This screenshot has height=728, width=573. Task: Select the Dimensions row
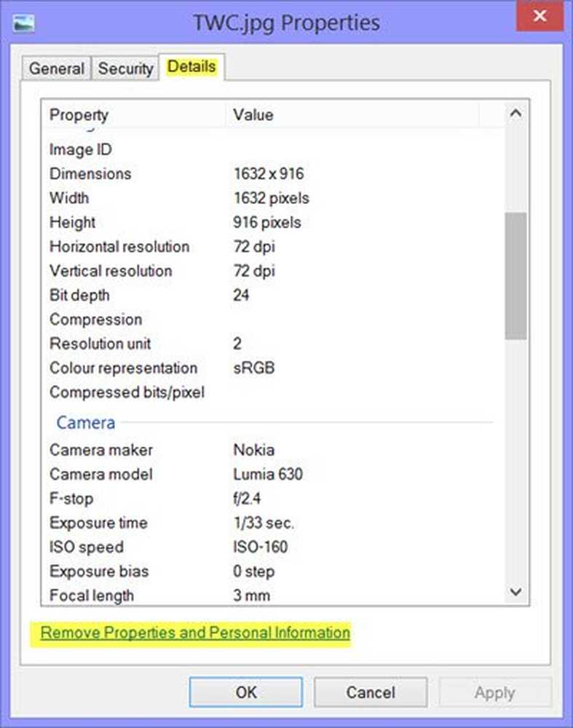[x=272, y=174]
